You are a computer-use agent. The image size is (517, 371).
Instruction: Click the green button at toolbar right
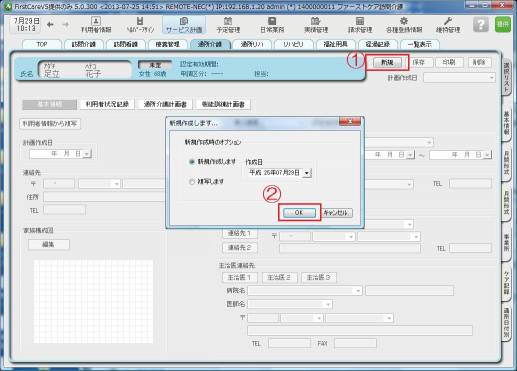tap(503, 24)
